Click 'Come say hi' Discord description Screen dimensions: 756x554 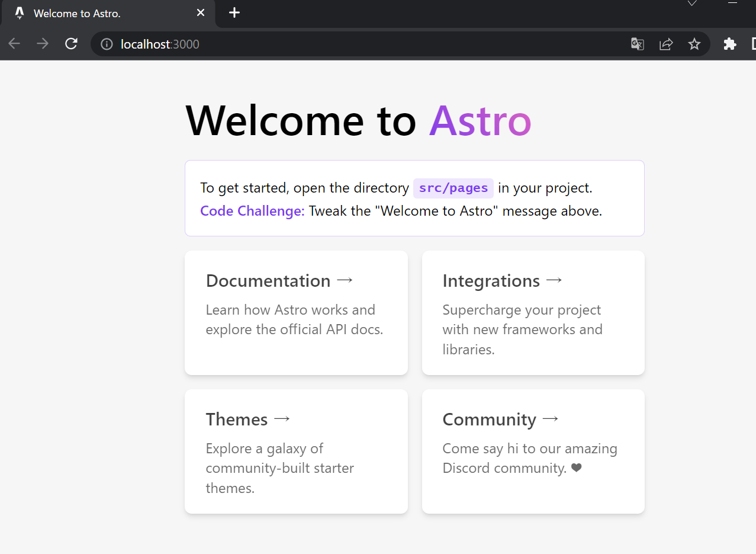click(530, 458)
